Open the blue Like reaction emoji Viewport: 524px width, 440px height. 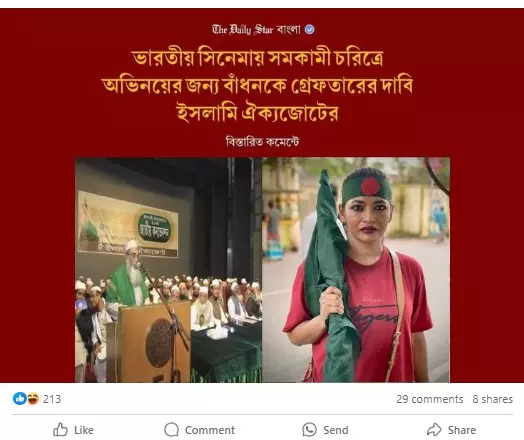coord(20,399)
